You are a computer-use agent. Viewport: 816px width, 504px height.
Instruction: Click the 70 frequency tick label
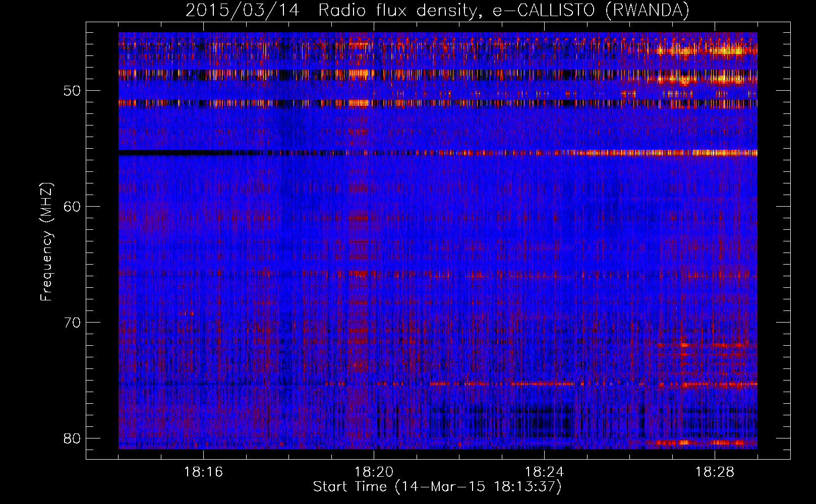click(x=72, y=323)
